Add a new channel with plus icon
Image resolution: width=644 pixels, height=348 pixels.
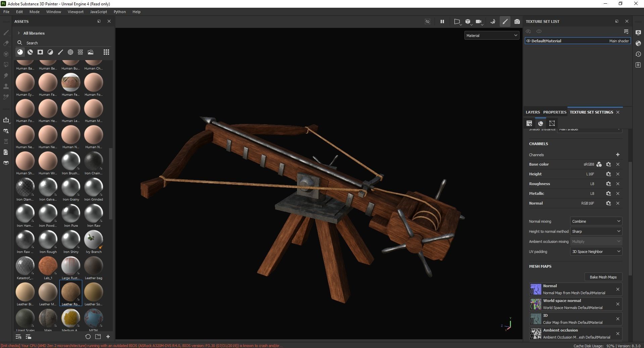pos(618,155)
